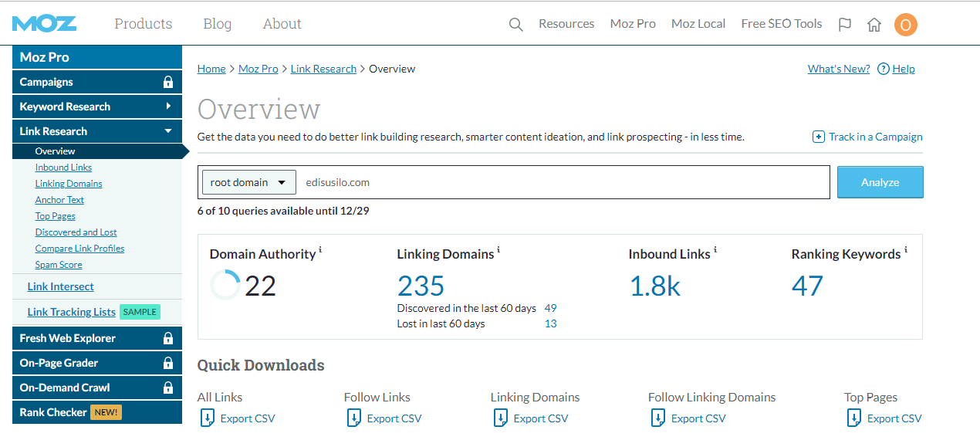Viewport: 980px width, 447px height.
Task: Collapse the Link Research section arrow
Action: pyautogui.click(x=168, y=131)
